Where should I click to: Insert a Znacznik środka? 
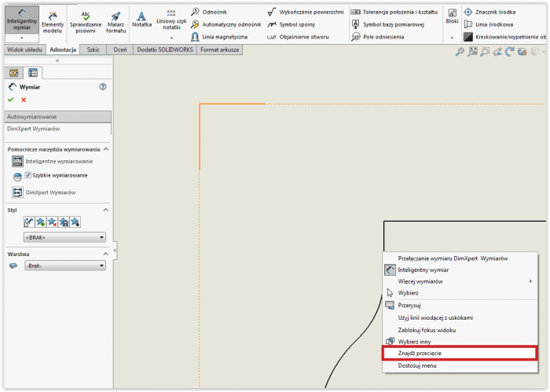[489, 12]
